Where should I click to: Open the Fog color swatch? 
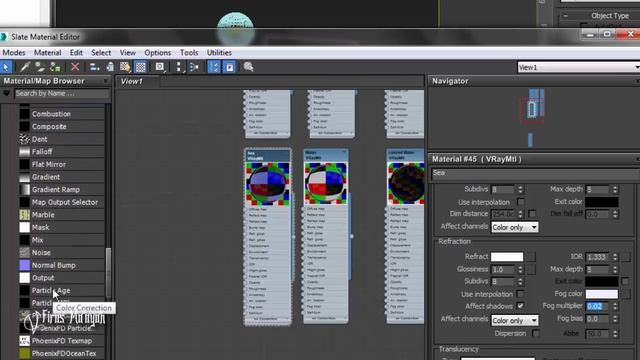point(602,294)
